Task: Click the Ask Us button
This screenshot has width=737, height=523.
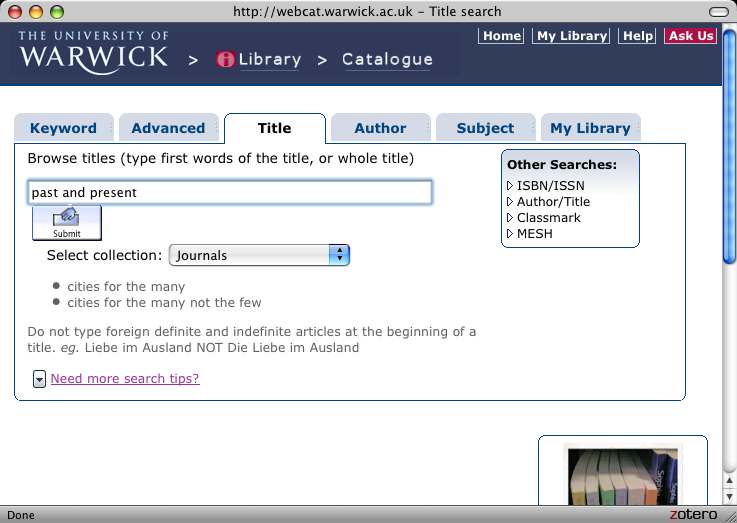Action: (x=690, y=36)
